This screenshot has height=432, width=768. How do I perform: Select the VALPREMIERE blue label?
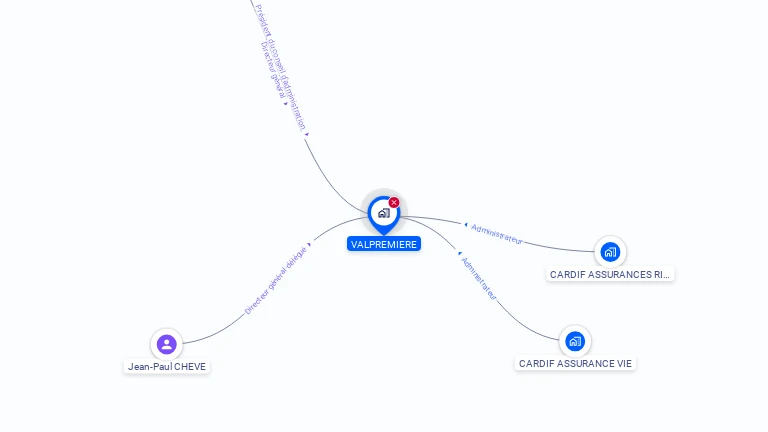[384, 244]
